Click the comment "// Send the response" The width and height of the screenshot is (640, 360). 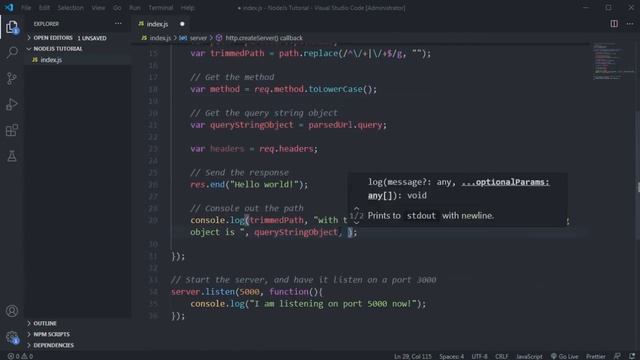[240, 173]
